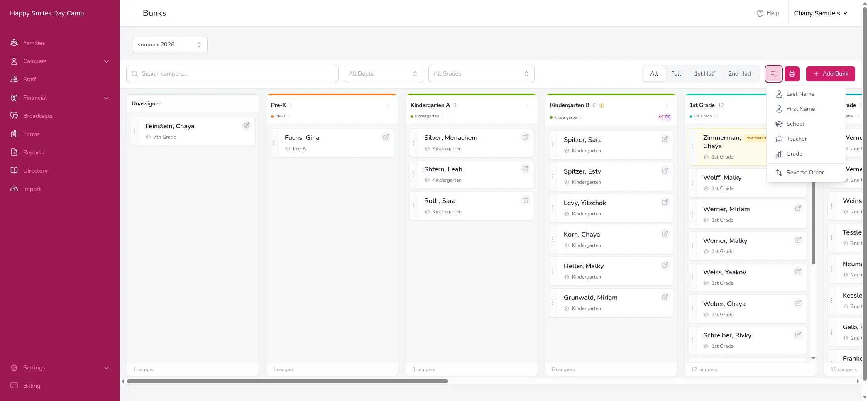Open Import using the cloud upload icon

pyautogui.click(x=14, y=189)
